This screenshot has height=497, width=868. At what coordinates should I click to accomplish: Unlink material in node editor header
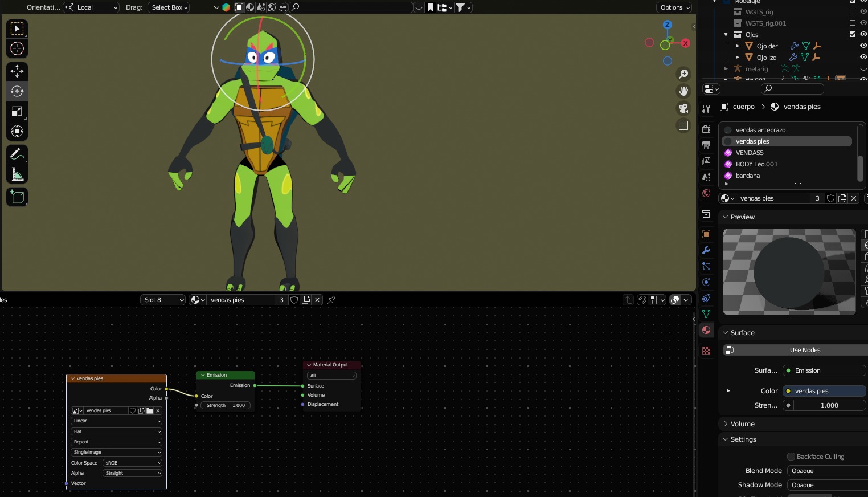317,300
